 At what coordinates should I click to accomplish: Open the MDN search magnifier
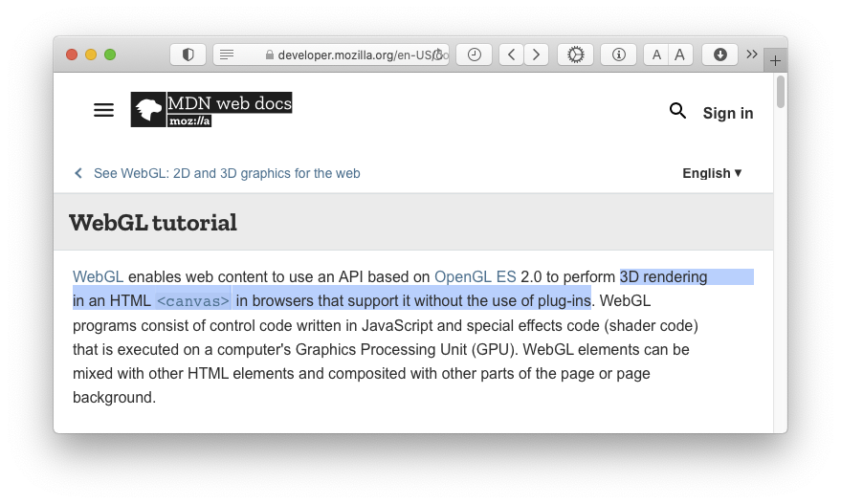click(677, 111)
